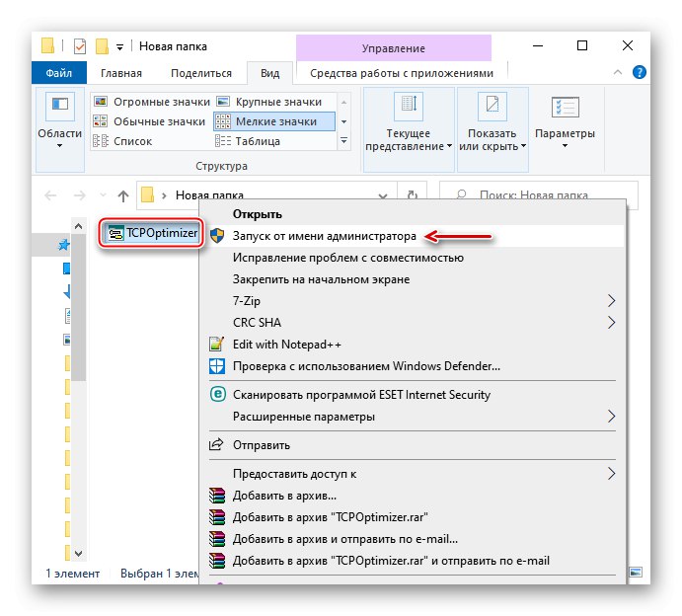Choose Добавить в архив "TCPOptimizer.rar"

pos(414,517)
